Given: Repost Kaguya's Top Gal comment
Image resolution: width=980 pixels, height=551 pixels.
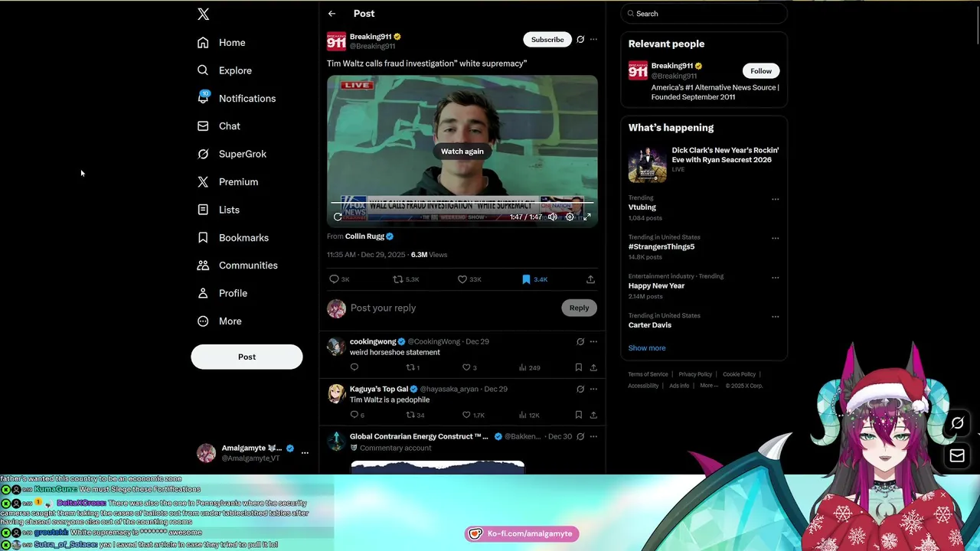Looking at the screenshot, I should coord(415,415).
